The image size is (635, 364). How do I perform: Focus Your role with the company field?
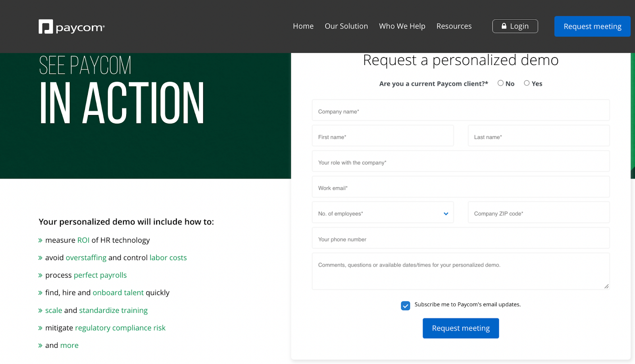tap(461, 161)
